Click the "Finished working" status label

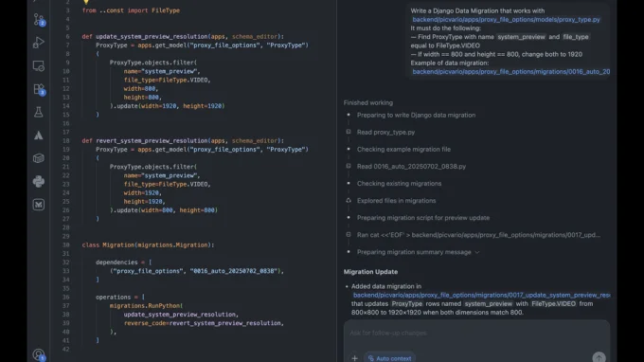tap(368, 102)
